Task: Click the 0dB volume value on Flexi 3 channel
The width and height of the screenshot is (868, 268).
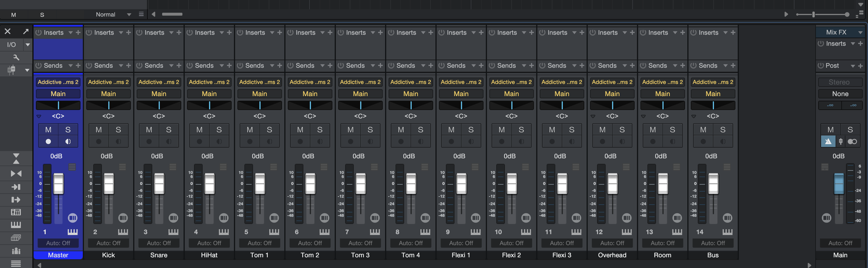Action: coord(560,156)
